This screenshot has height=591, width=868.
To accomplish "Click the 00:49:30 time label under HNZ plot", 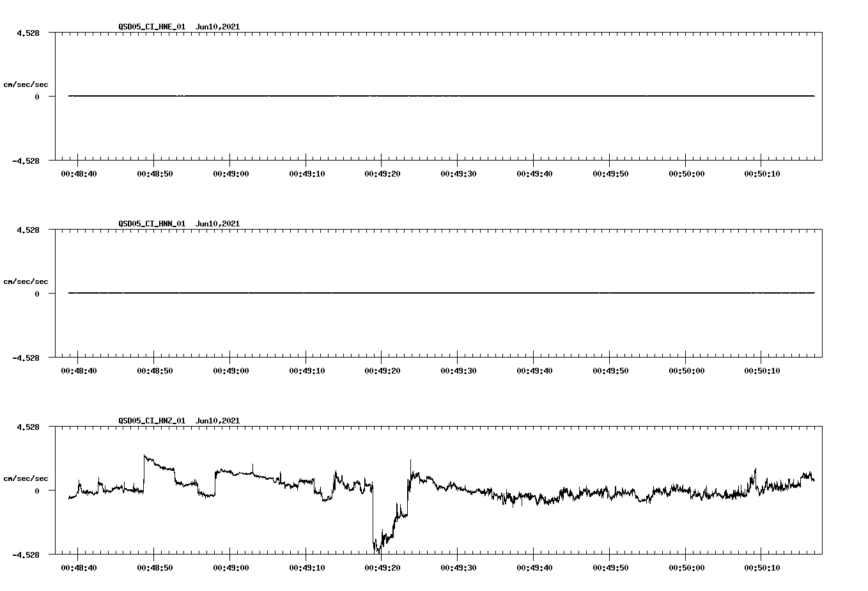I will coord(458,567).
